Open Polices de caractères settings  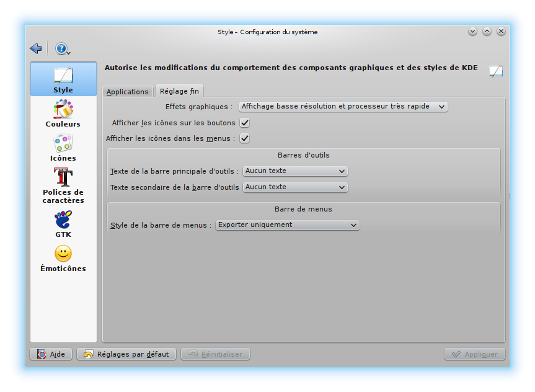coord(63,186)
